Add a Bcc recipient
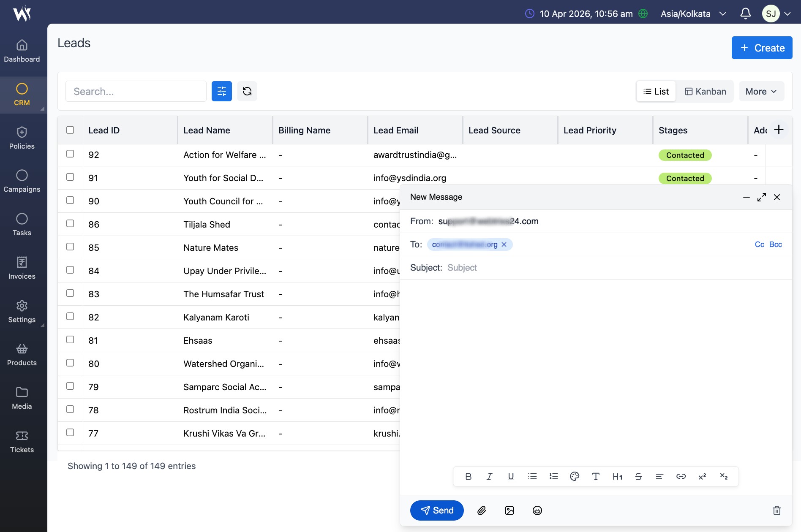 (775, 244)
